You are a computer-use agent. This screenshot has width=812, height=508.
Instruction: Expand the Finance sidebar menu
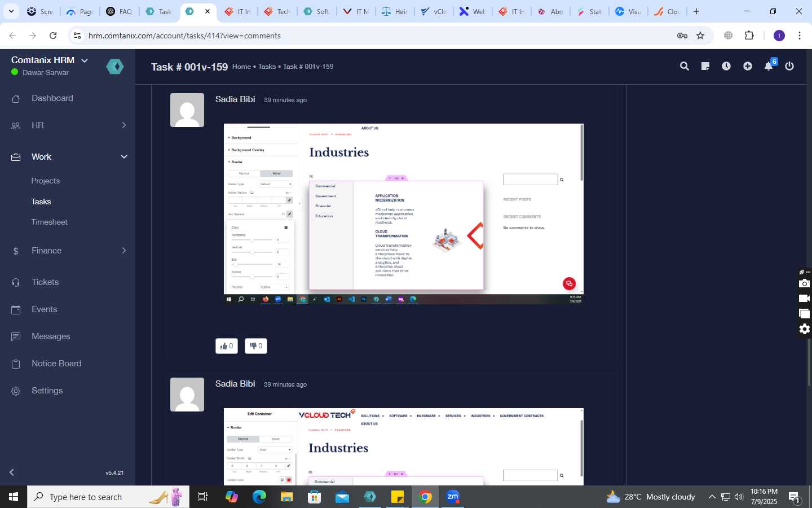[68, 251]
